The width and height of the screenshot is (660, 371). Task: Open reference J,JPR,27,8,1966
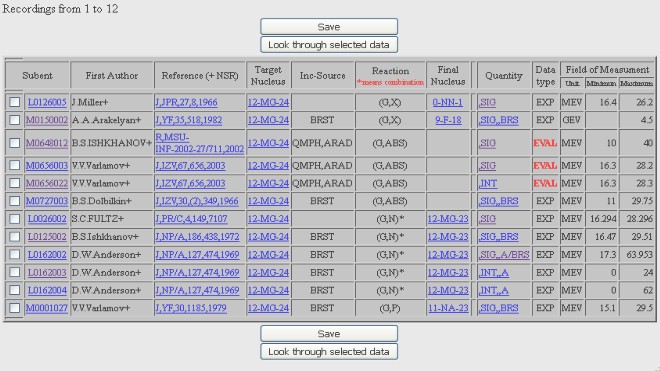186,102
